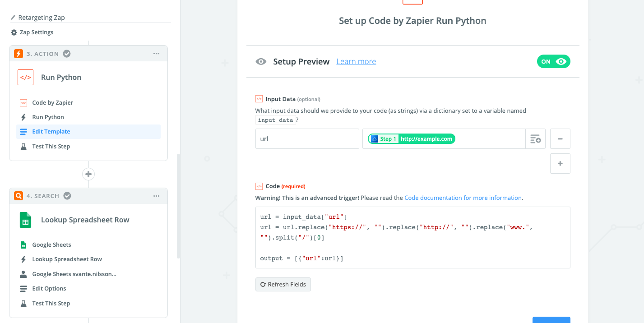This screenshot has height=323, width=644.
Task: Open Zap Settings gear icon
Action: 14,32
